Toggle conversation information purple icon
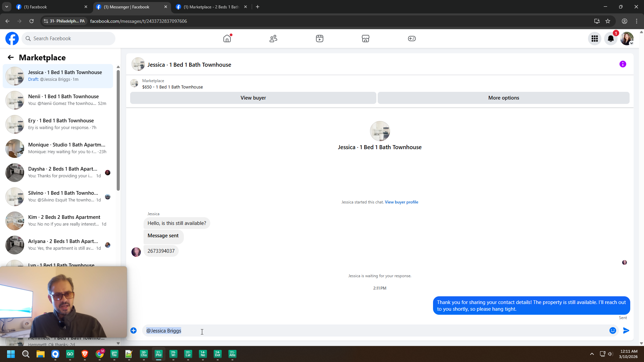Image resolution: width=644 pixels, height=362 pixels. tap(623, 64)
